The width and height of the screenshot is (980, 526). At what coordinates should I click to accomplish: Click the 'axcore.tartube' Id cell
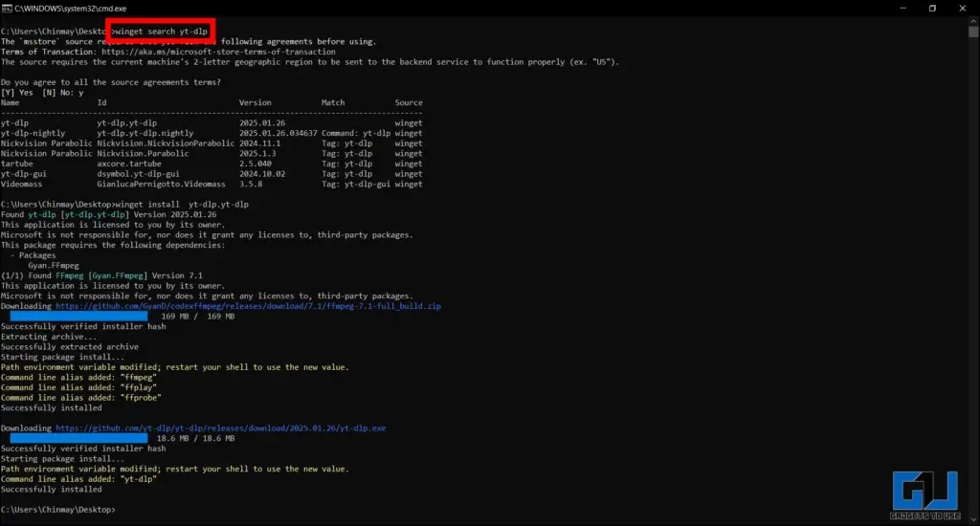pos(129,164)
